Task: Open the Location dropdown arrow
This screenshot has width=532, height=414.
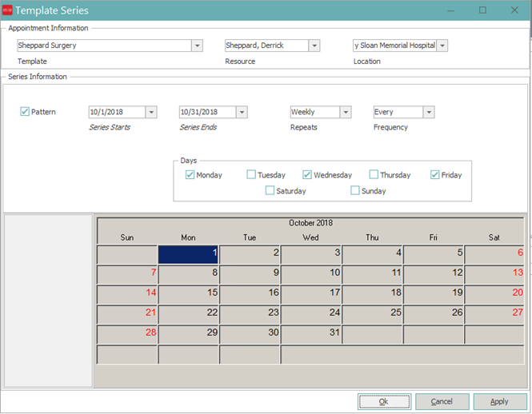Action: (442, 46)
